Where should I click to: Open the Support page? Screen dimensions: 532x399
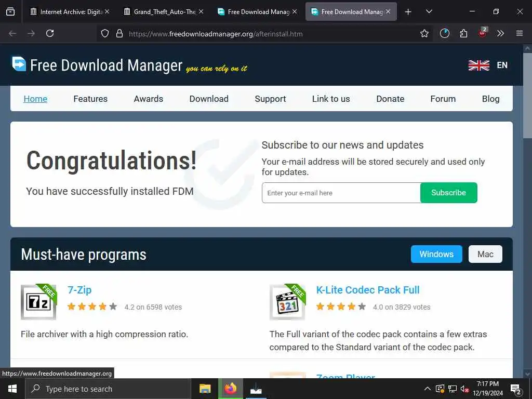coord(270,99)
